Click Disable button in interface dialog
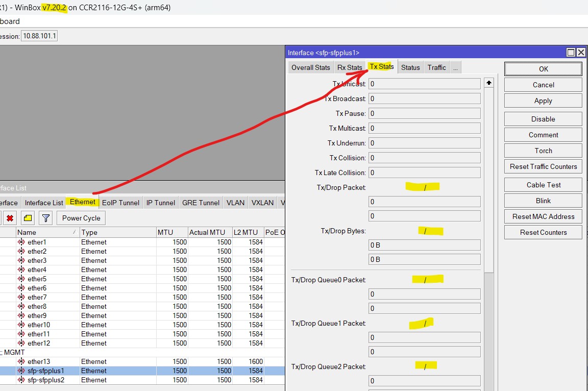The width and height of the screenshot is (588, 391). [543, 119]
